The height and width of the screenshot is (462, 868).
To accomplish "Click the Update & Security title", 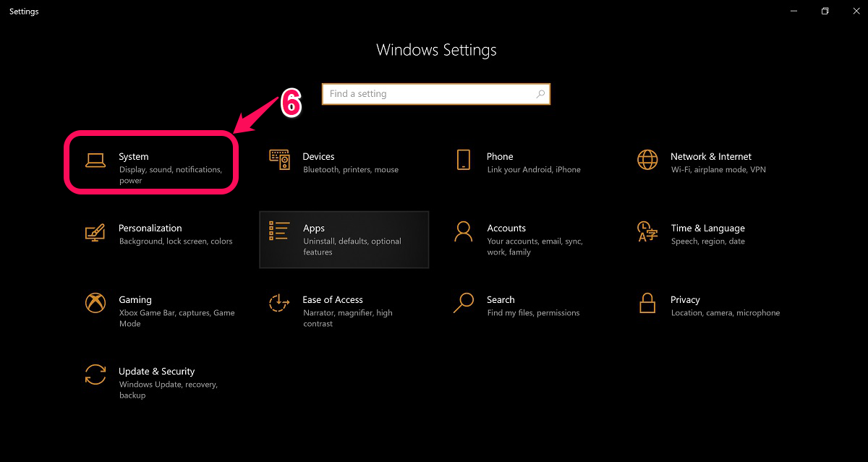I will click(157, 371).
